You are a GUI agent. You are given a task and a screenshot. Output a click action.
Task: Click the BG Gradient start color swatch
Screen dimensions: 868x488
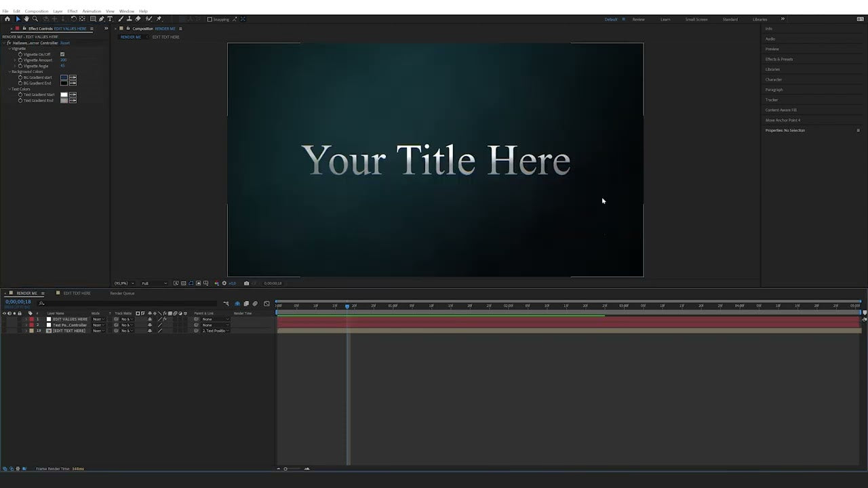click(x=64, y=77)
